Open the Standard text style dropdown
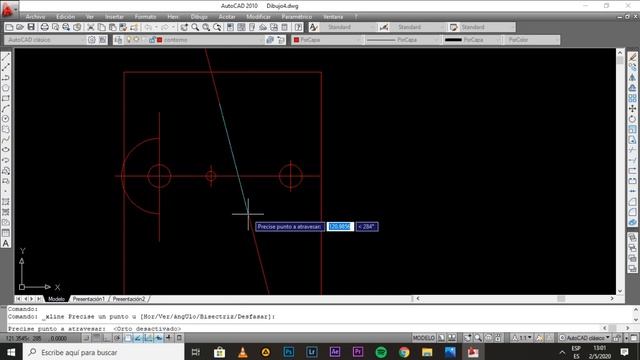The image size is (640, 360). 348,27
